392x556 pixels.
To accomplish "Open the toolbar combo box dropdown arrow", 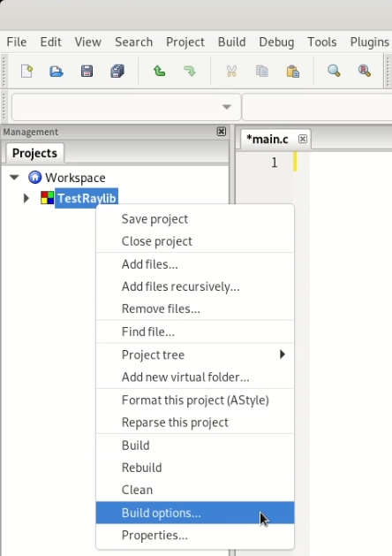I will 227,107.
